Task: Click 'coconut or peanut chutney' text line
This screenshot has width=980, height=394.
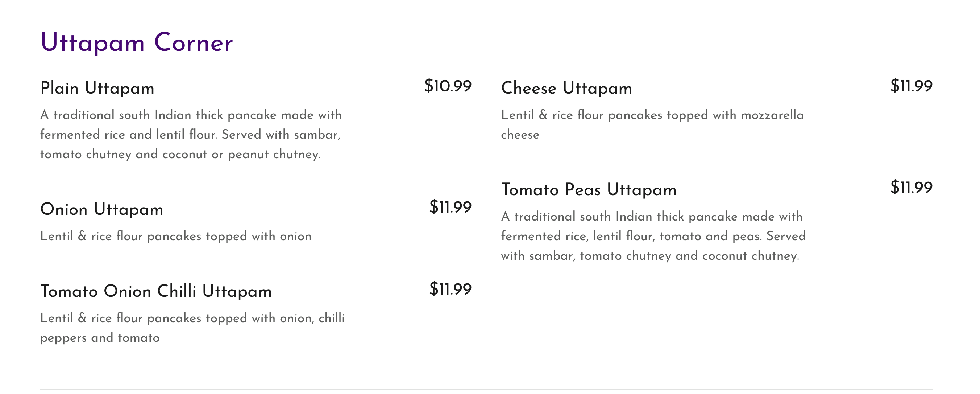Action: point(180,154)
